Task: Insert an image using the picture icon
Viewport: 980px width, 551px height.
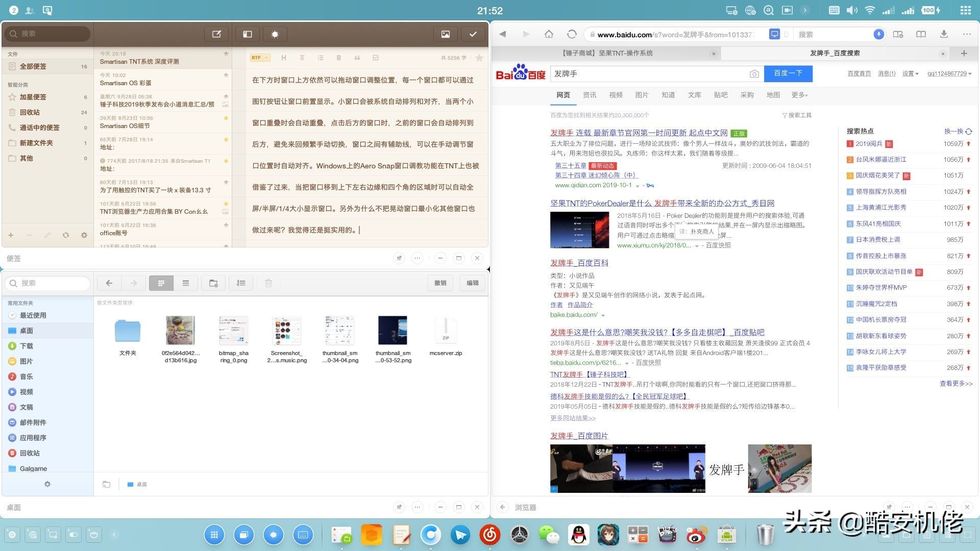Action: click(x=445, y=34)
